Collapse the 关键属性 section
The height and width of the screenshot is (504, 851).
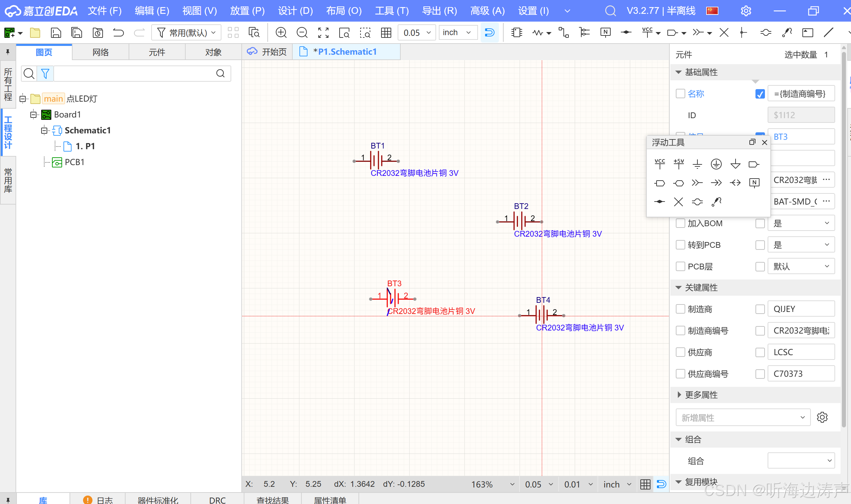679,287
